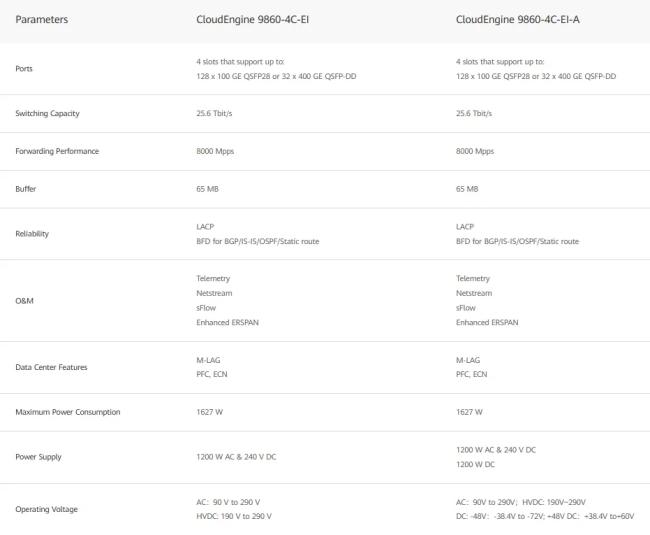Select the HVDC: 190 V to 290 V text

[x=234, y=516]
